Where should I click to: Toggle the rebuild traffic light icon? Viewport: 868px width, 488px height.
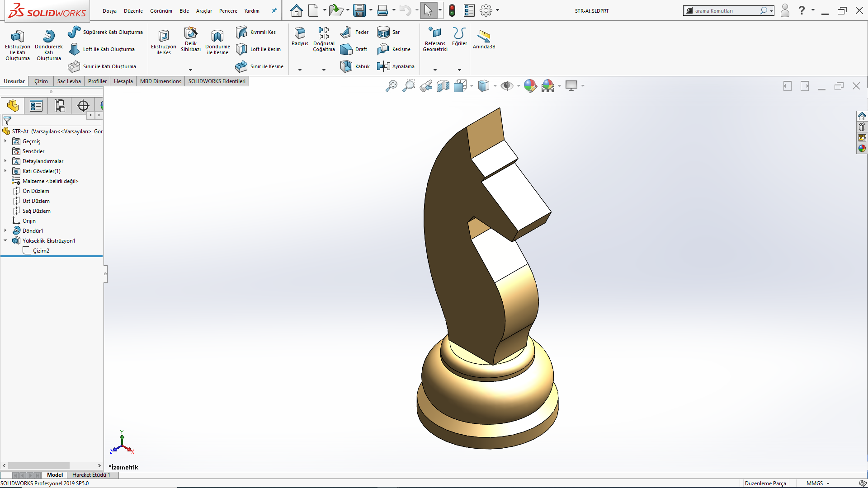click(x=452, y=10)
